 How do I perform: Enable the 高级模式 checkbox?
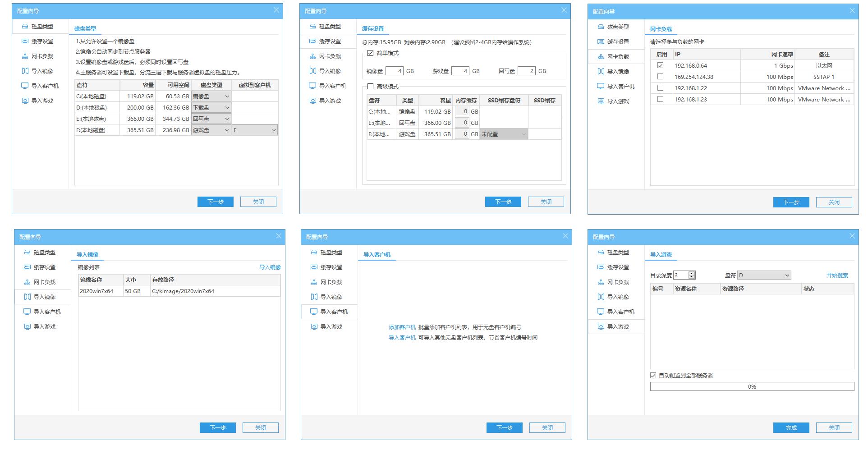coord(371,87)
